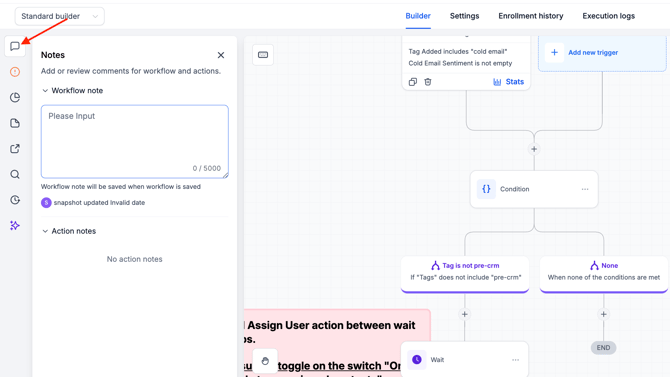
Task: Open the version history clock sidebar icon
Action: 15,200
